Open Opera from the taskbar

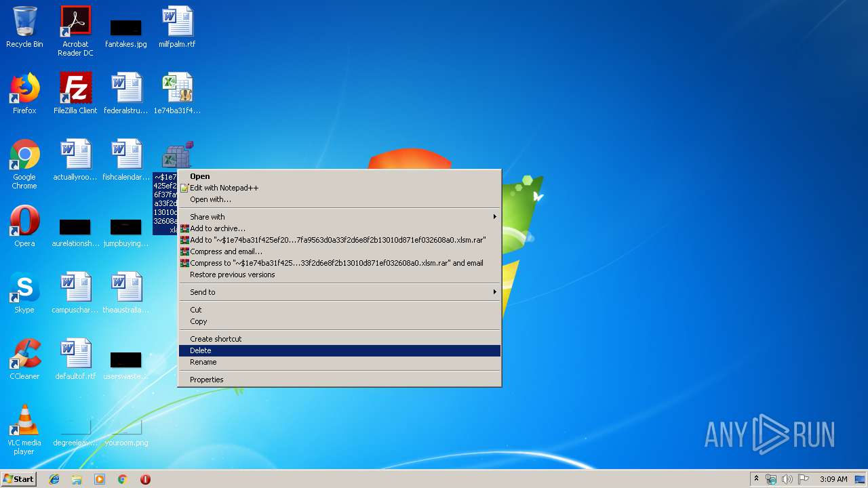click(x=145, y=479)
